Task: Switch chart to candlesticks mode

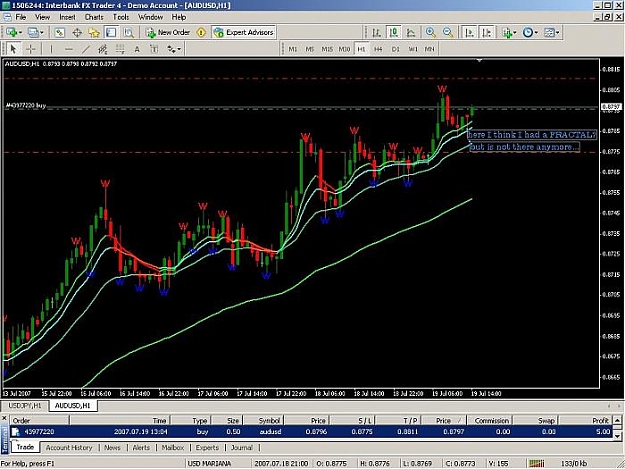Action: click(394, 32)
